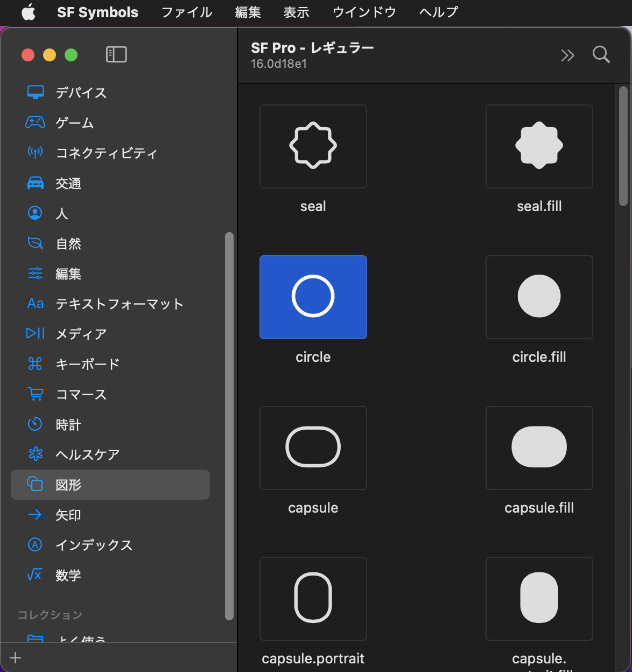Click the person icon beside 人
Screen dimensions: 632x672
pyautogui.click(x=35, y=213)
